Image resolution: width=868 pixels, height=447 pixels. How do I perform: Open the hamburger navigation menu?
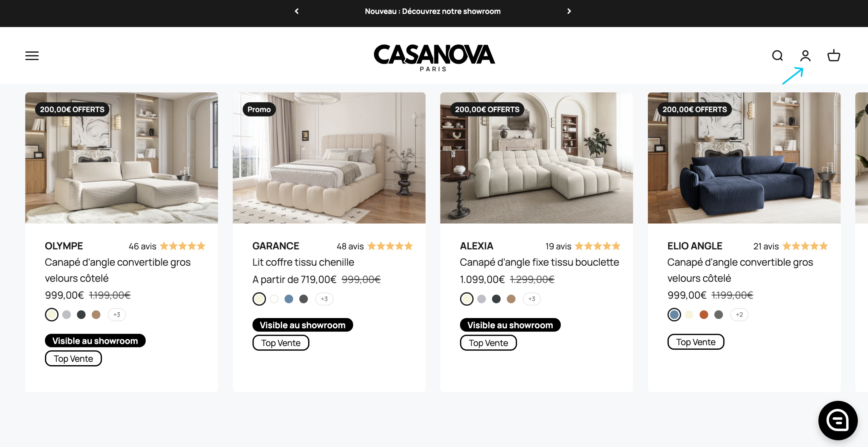coord(32,55)
